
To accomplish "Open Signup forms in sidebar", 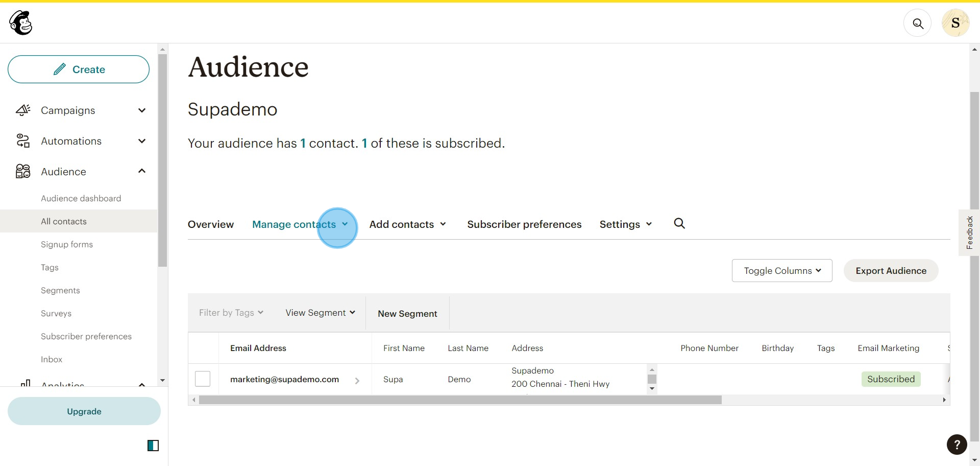I will pos(67,244).
